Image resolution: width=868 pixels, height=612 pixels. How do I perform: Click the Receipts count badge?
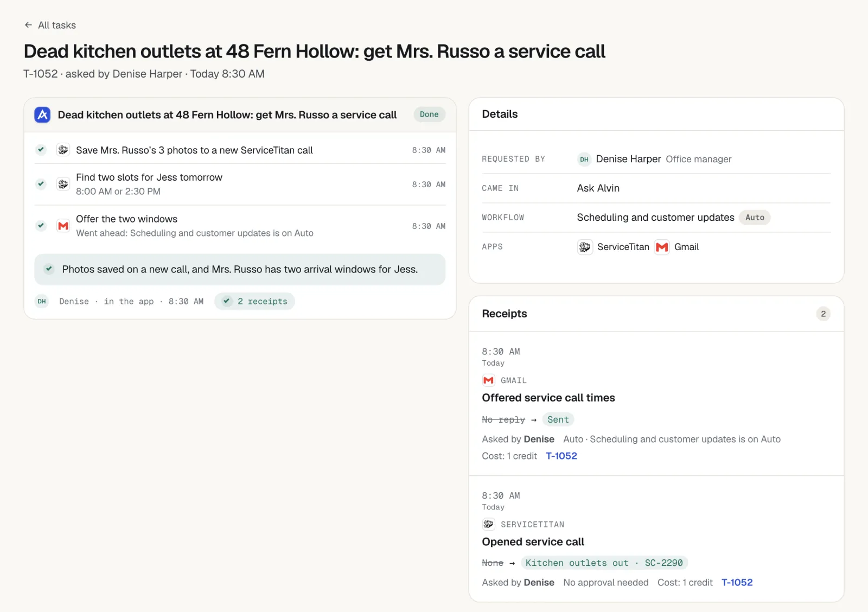click(823, 314)
